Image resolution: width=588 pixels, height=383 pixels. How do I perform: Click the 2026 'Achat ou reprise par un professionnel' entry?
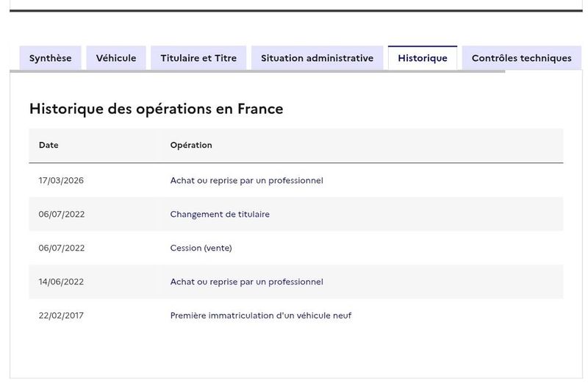click(x=247, y=180)
